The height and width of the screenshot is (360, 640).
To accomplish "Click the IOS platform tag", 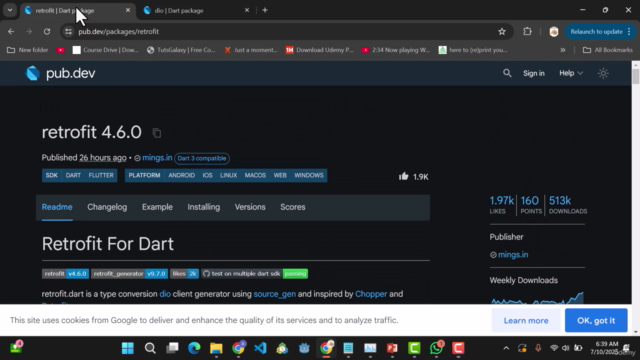I will point(207,175).
